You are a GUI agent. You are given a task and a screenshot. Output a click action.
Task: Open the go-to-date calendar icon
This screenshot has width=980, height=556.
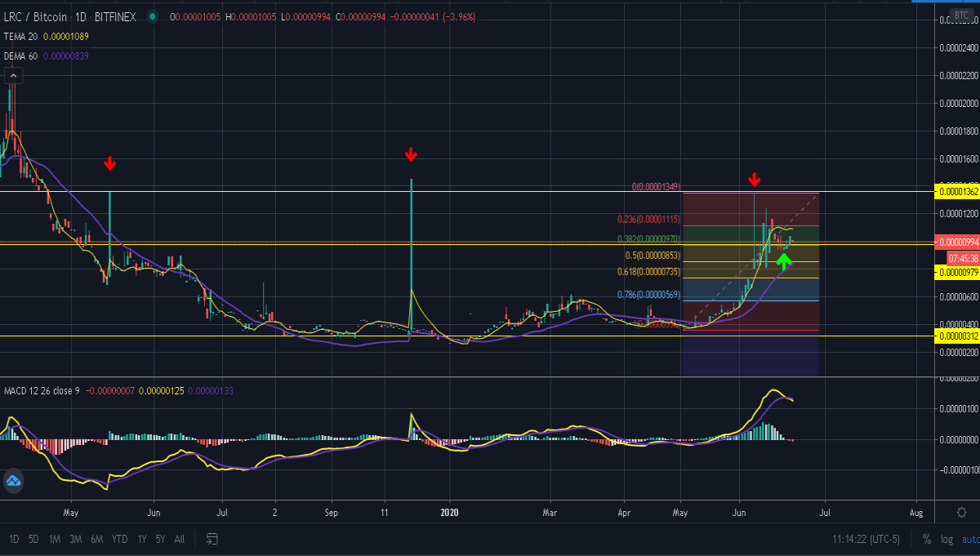click(x=212, y=539)
